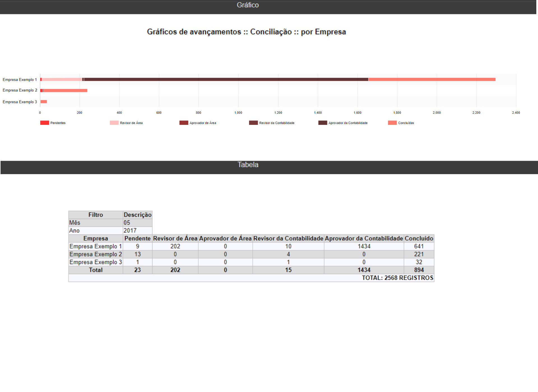Click the Aprovador de Área table header
538x392 pixels.
(x=226, y=239)
